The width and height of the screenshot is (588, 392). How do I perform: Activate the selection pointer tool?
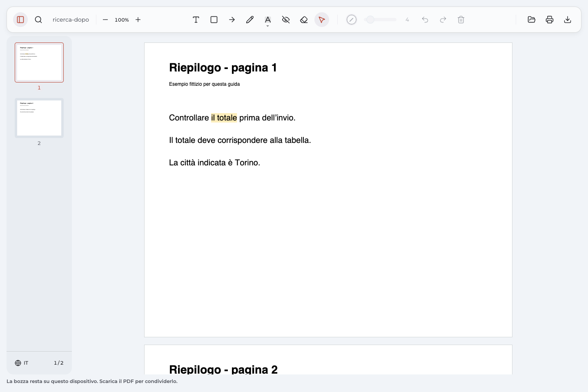point(322,20)
